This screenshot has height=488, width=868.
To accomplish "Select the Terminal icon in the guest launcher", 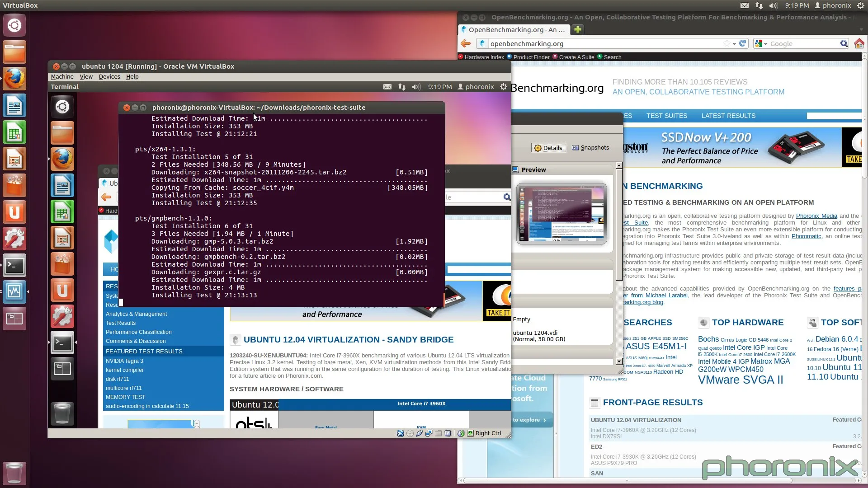I will 62,343.
